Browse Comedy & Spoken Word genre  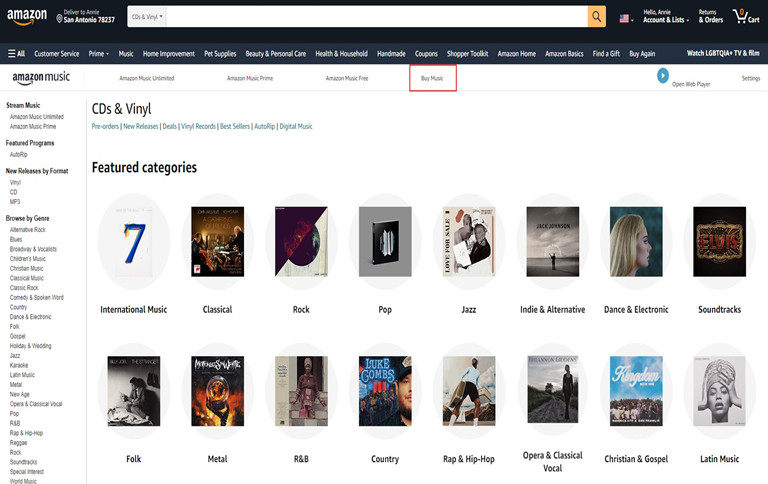(x=37, y=297)
